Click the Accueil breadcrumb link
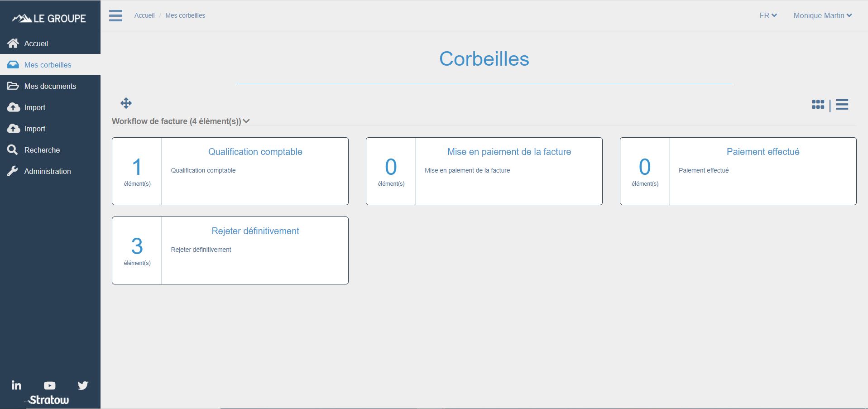 coord(144,15)
